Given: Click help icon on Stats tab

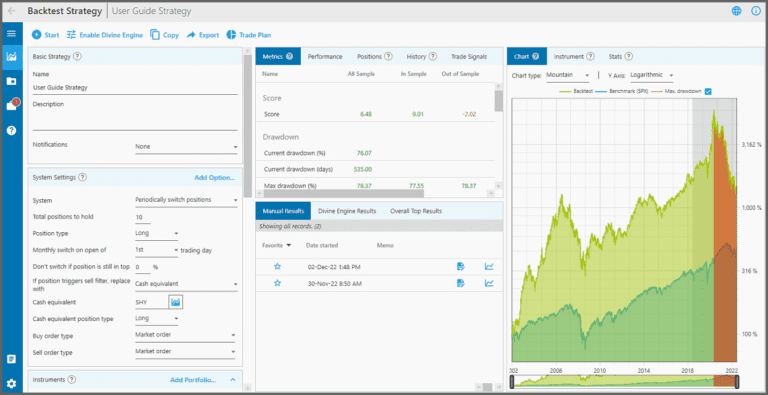Looking at the screenshot, I should coord(628,56).
